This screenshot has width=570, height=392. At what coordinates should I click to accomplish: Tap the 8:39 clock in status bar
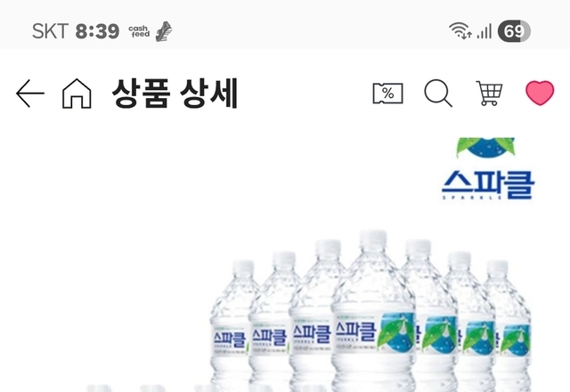pyautogui.click(x=97, y=31)
